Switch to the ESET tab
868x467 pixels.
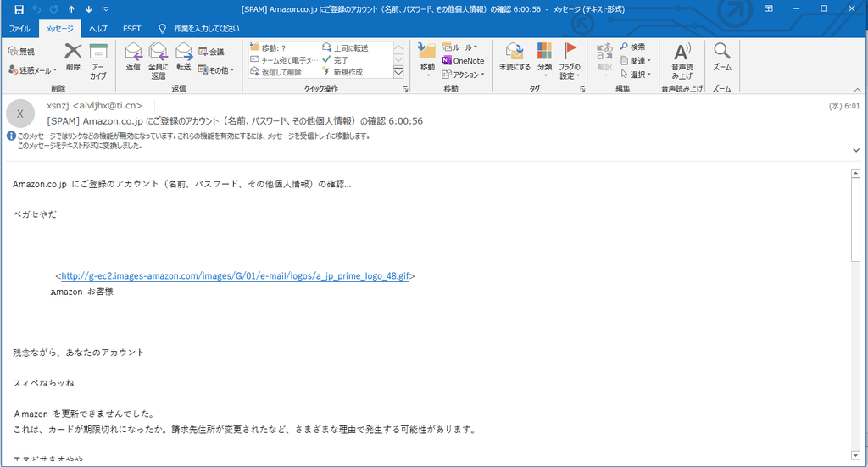coord(131,29)
